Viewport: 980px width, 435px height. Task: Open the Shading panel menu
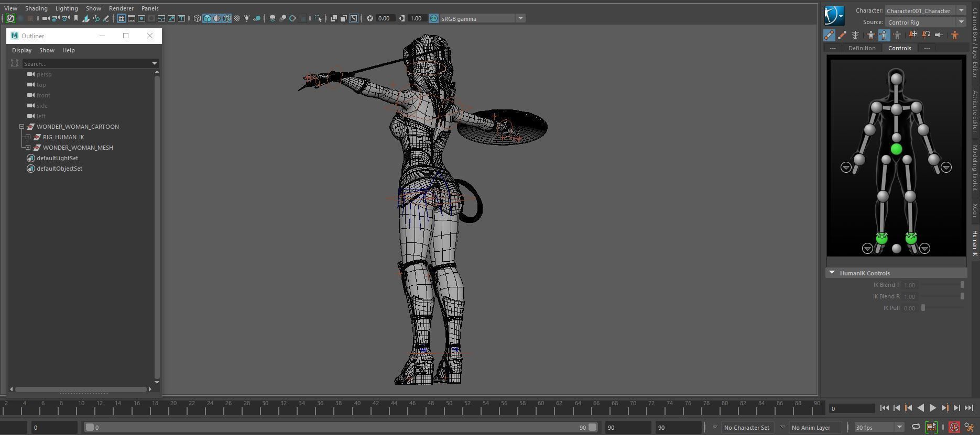(x=36, y=8)
